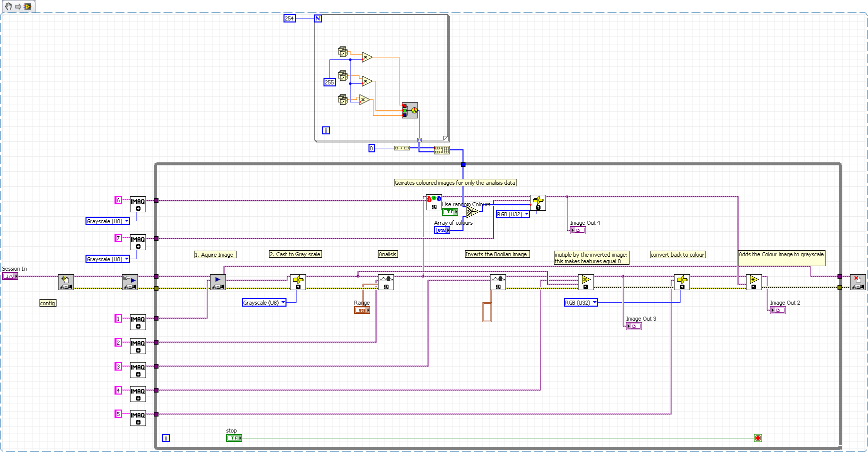Click the loop stop condition terminal
Viewport: 868px width, 452px height.
pyautogui.click(x=758, y=438)
